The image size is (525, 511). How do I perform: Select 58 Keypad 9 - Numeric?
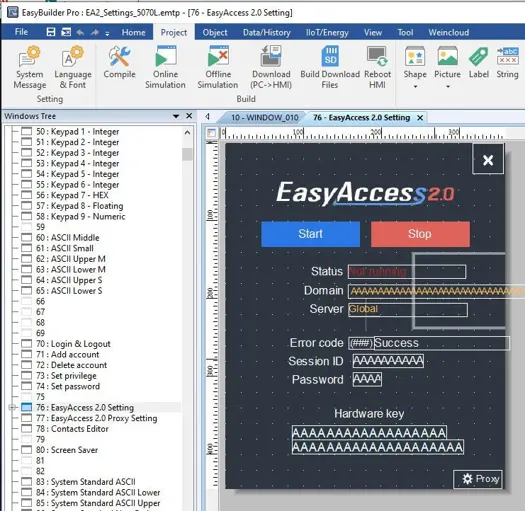(x=81, y=216)
